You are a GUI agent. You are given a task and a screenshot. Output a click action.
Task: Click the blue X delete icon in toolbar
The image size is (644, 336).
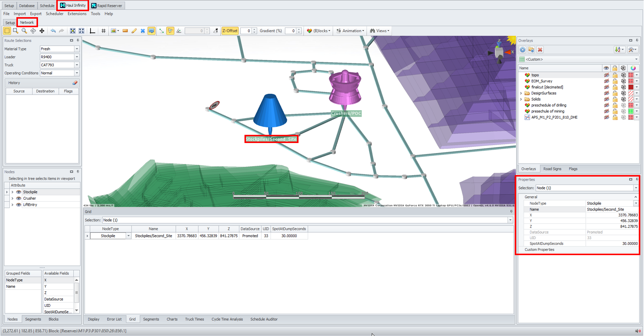coord(143,31)
